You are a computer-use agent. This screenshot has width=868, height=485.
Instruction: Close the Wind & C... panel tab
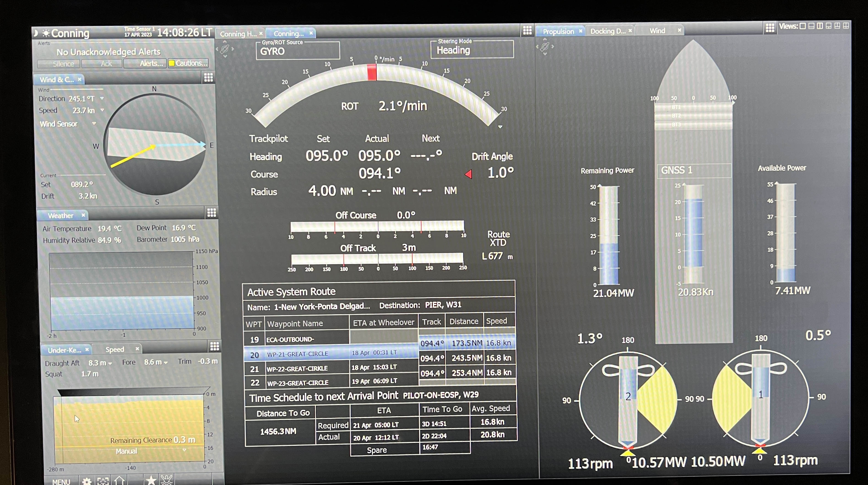(79, 79)
